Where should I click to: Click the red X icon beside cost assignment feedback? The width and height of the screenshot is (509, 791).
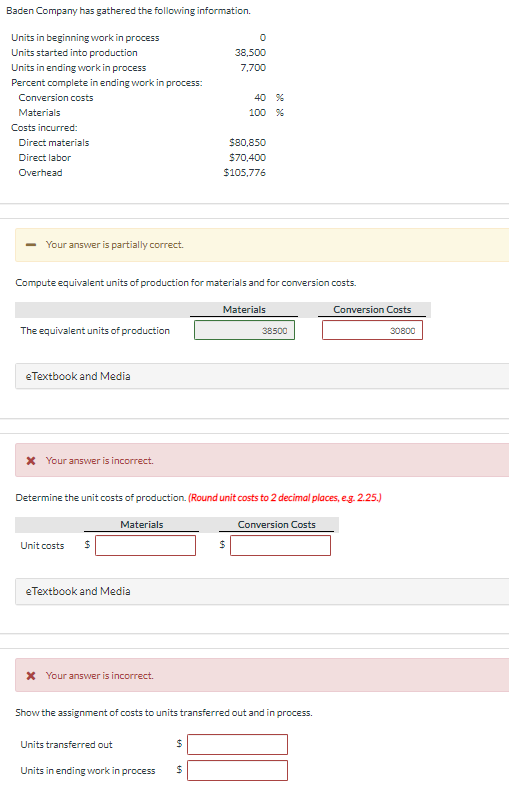[x=31, y=675]
